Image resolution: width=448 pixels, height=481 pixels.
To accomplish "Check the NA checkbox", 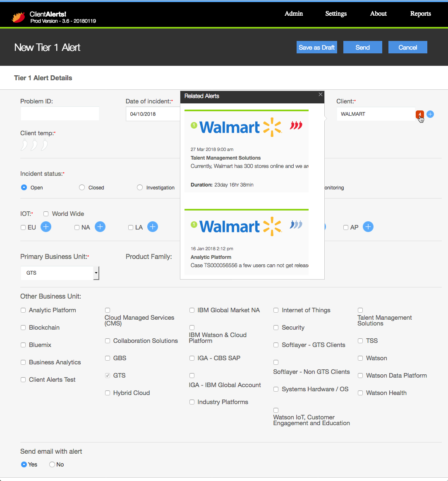I will (x=77, y=227).
